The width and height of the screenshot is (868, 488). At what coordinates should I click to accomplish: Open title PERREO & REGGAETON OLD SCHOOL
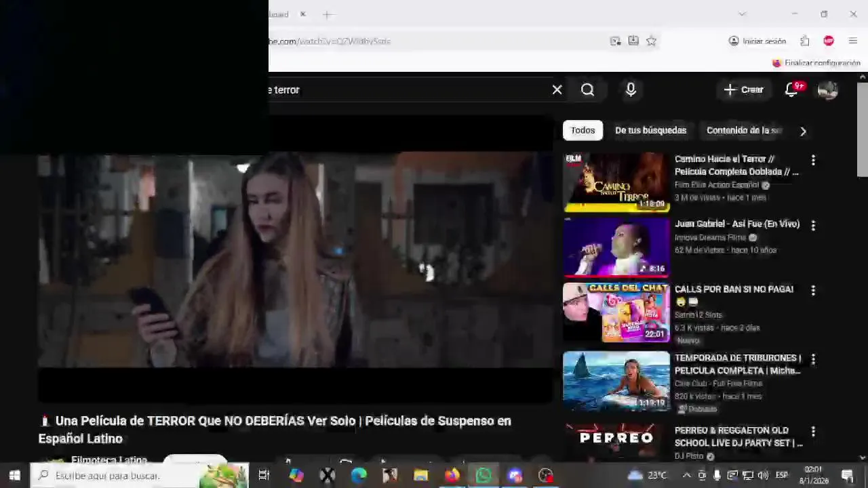pos(738,436)
